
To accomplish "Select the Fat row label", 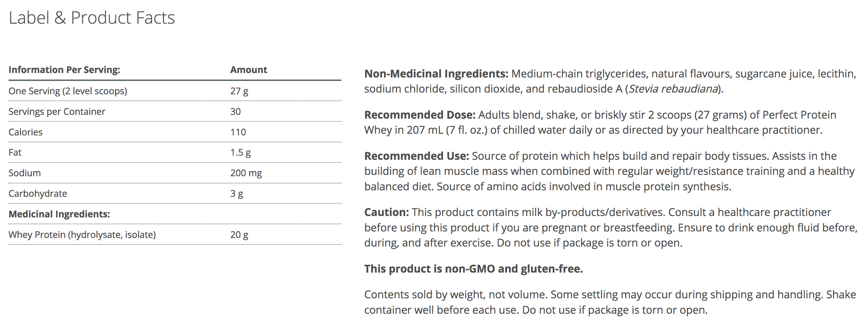I will coord(15,153).
